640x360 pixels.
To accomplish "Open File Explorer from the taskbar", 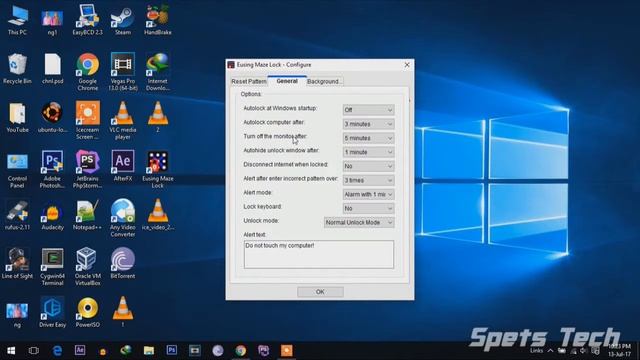I will 149,350.
